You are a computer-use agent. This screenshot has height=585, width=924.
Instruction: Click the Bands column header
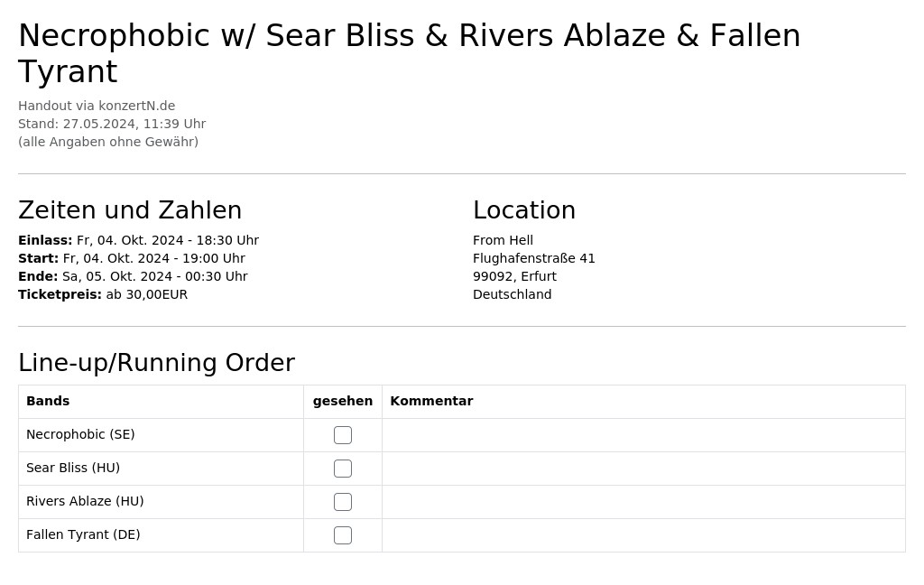coord(48,401)
